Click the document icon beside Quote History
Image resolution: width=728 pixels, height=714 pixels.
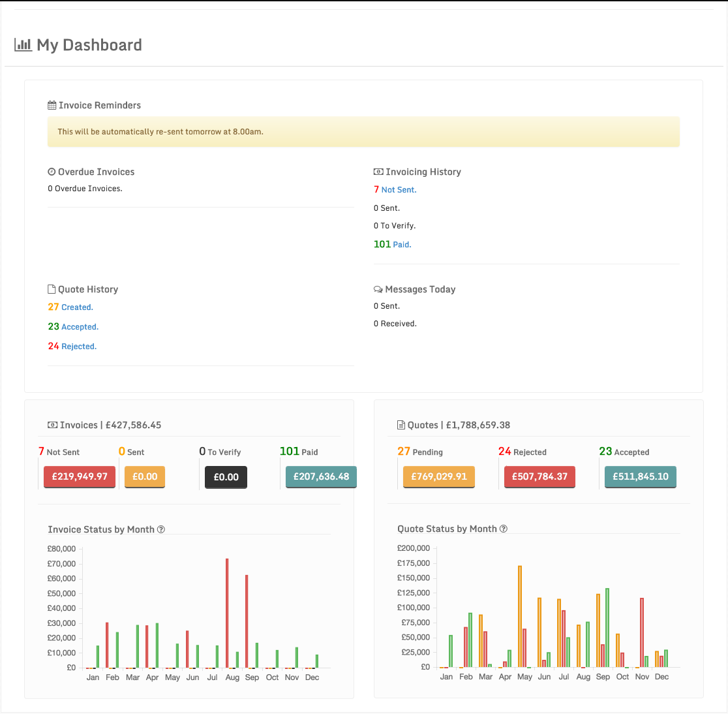coord(52,289)
